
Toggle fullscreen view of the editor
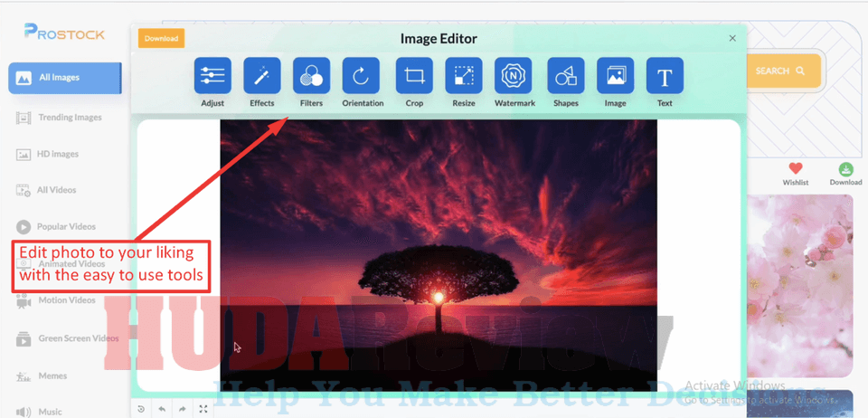[x=203, y=409]
